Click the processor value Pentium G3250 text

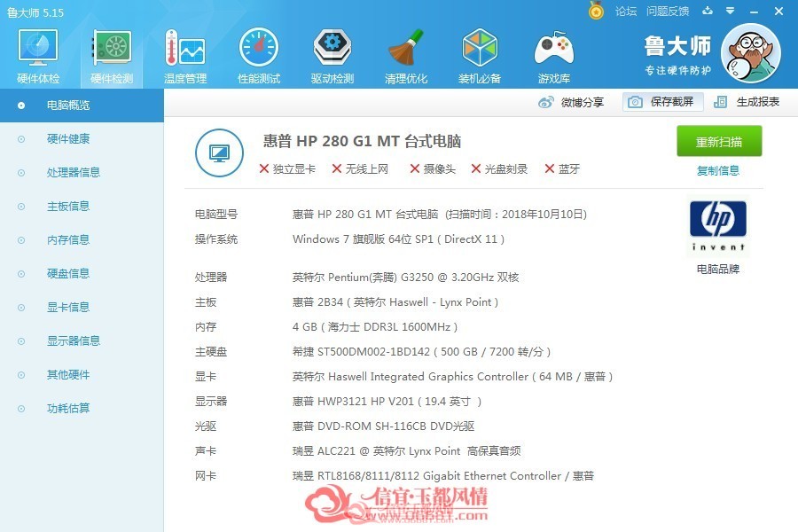tap(405, 278)
